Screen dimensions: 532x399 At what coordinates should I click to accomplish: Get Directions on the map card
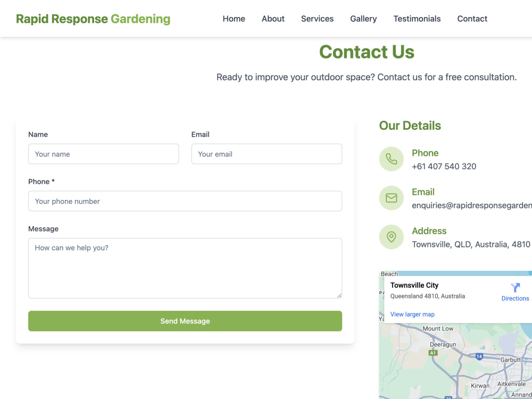coord(515,293)
